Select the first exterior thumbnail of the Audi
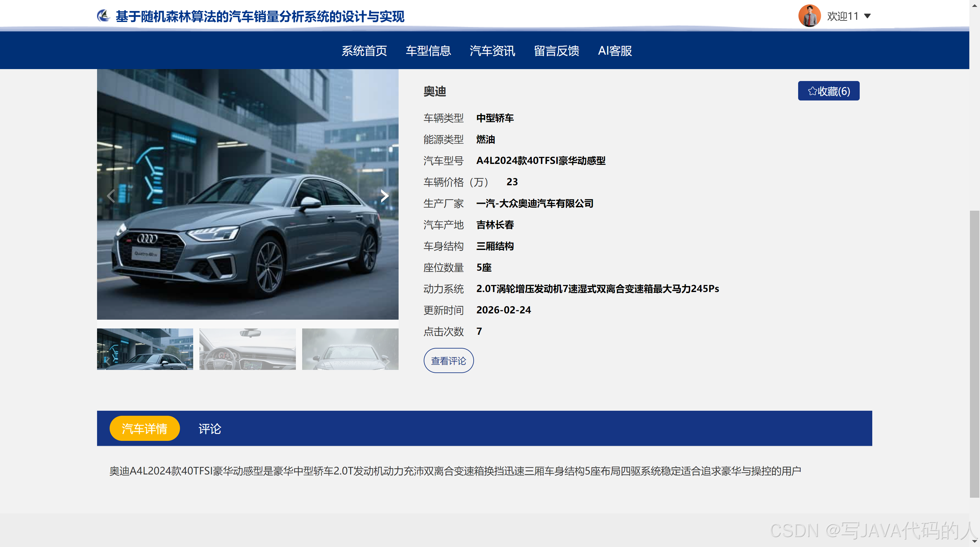 [x=145, y=349]
